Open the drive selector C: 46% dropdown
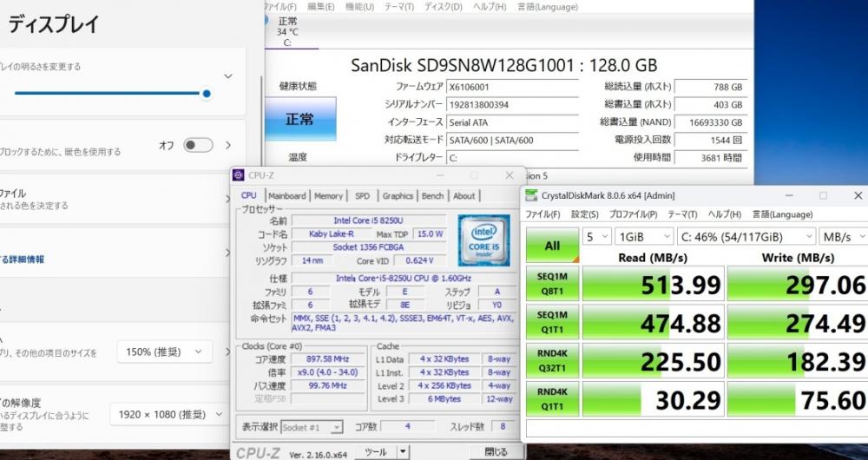This screenshot has width=868, height=460. pyautogui.click(x=746, y=237)
